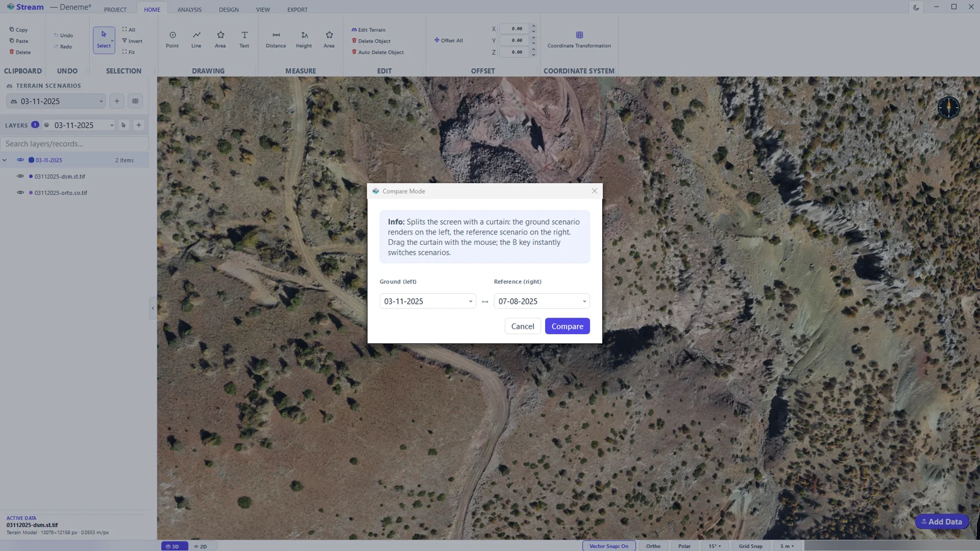The image size is (980, 551).
Task: Open the terrain scenario grid view button
Action: [x=135, y=101]
